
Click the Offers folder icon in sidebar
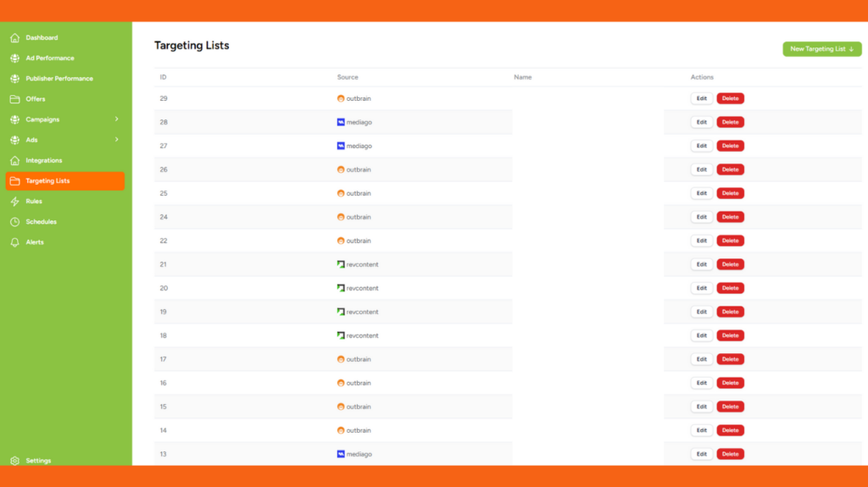click(x=14, y=99)
